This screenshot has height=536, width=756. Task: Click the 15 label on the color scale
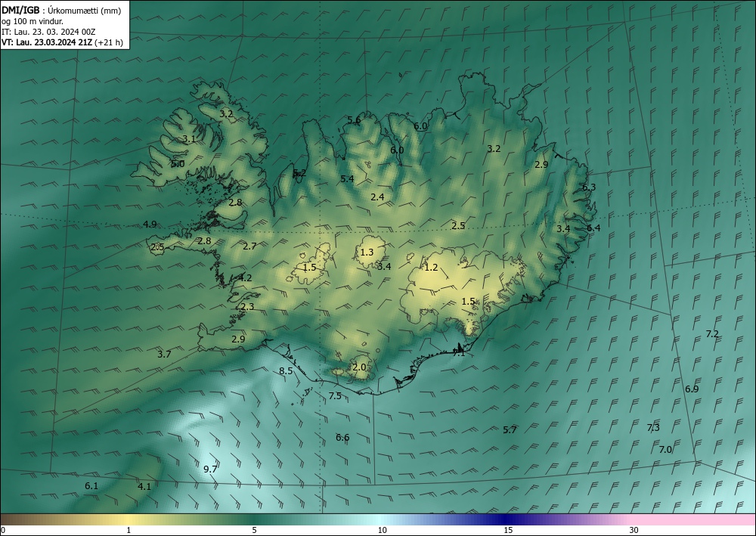pyautogui.click(x=508, y=530)
